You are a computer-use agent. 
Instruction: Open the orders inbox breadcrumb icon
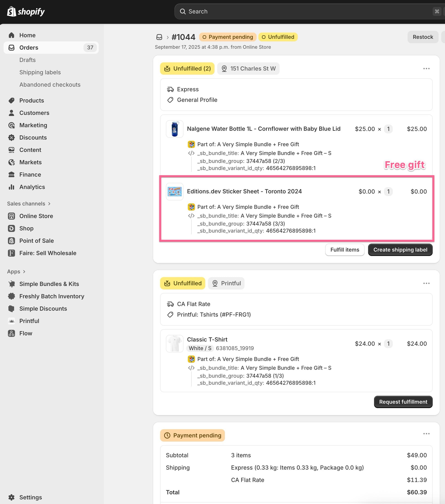click(x=159, y=37)
